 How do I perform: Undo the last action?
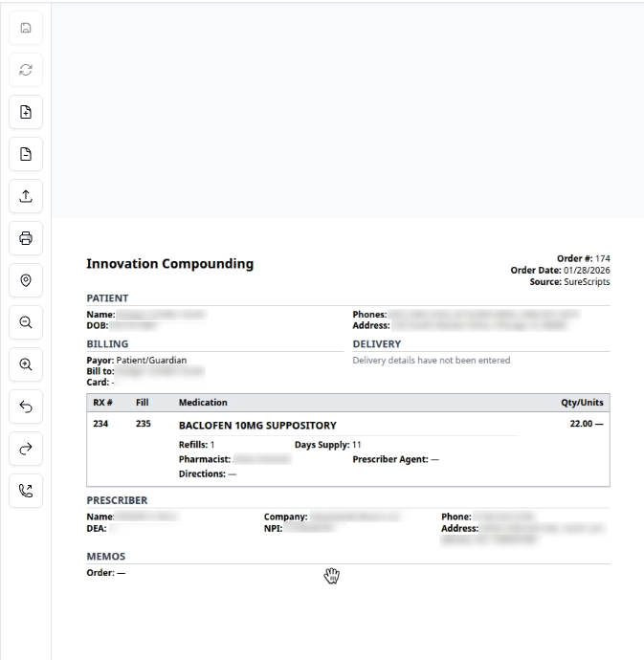pyautogui.click(x=26, y=407)
